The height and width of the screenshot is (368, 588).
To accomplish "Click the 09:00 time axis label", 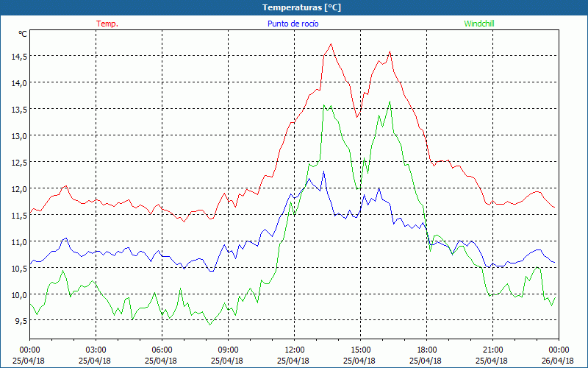I will pos(229,350).
